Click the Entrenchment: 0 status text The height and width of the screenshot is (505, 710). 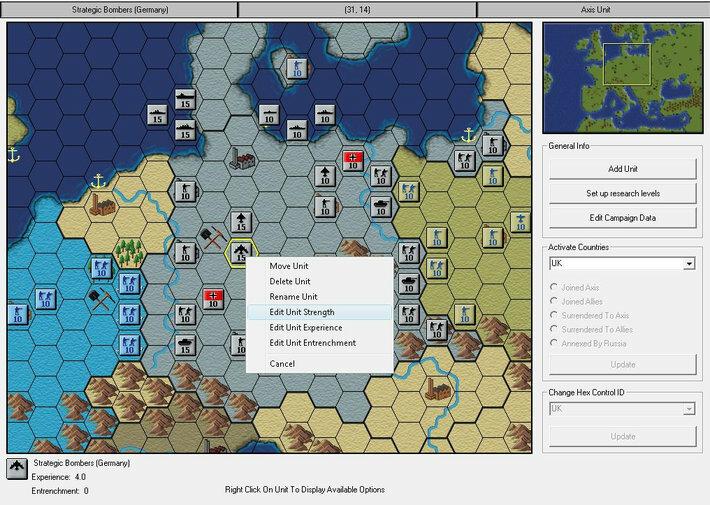click(60, 491)
